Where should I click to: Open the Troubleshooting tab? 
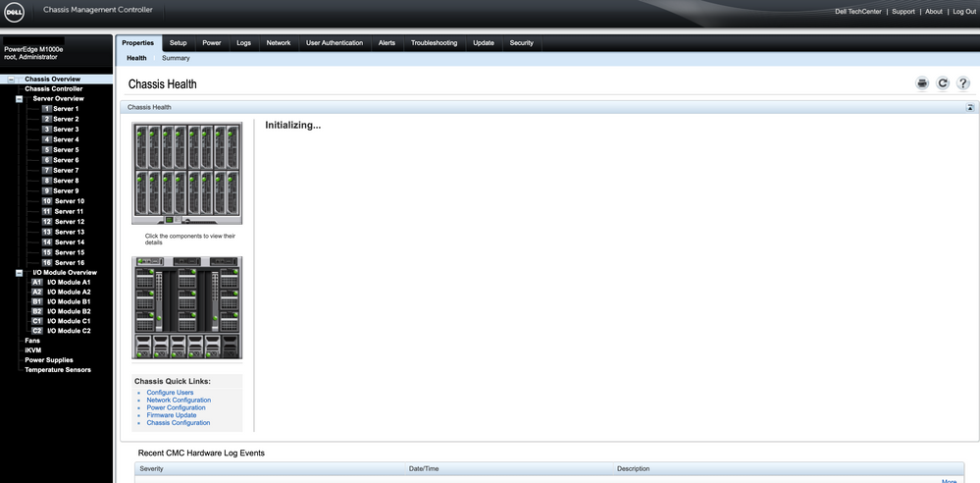click(x=434, y=43)
